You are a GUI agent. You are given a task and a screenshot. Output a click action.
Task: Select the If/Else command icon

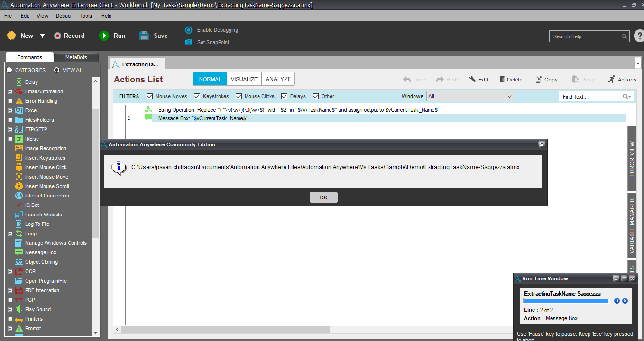click(19, 139)
